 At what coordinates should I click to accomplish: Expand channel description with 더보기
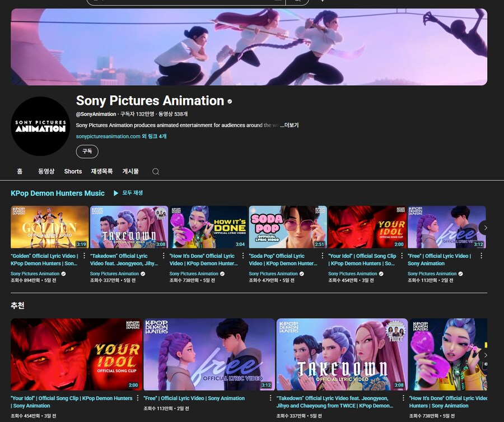tap(291, 125)
